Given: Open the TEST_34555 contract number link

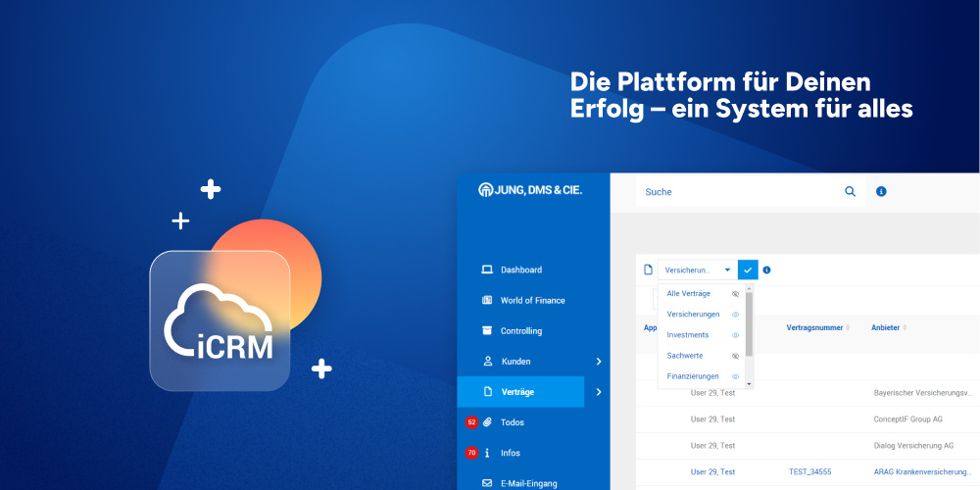Looking at the screenshot, I should pyautogui.click(x=810, y=472).
